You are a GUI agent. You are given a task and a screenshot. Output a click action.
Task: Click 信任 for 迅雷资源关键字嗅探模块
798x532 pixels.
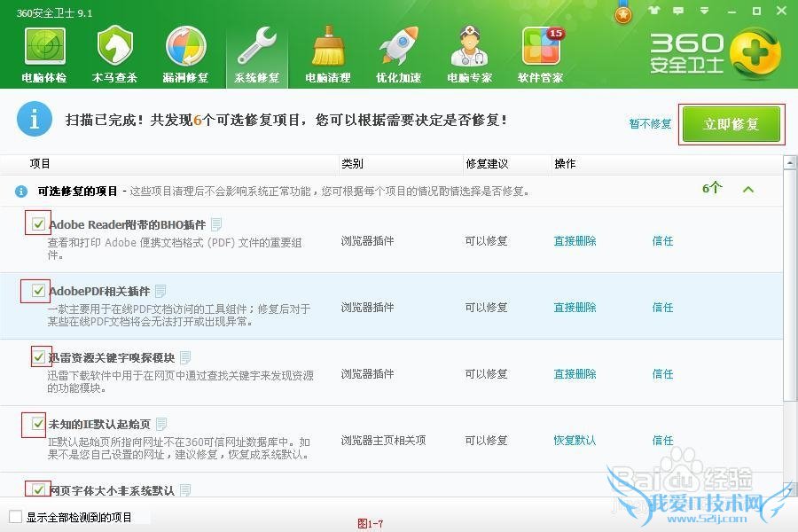[x=662, y=374]
